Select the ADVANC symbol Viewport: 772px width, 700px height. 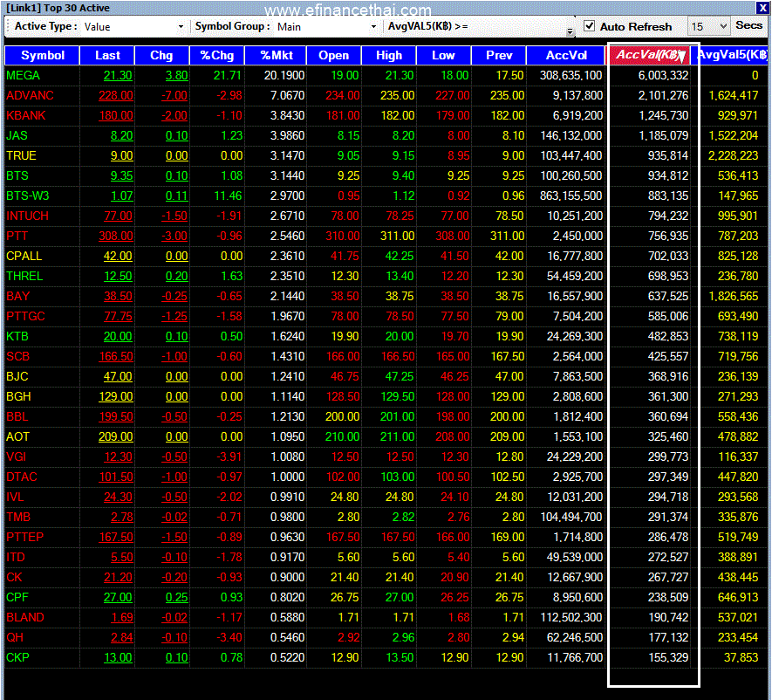(30, 95)
